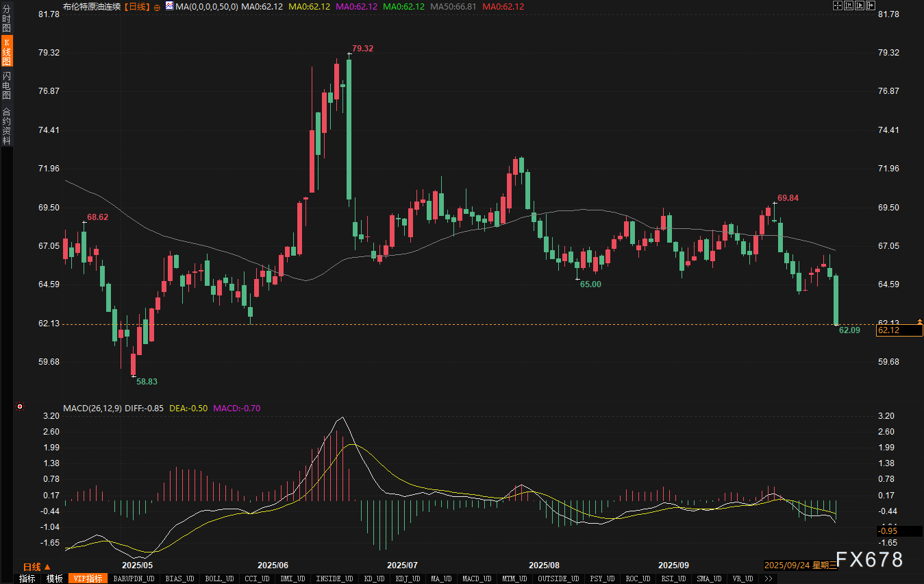Click the exit-arrow panel icon at top right
Image resolution: width=924 pixels, height=584 pixels.
tap(871, 5)
